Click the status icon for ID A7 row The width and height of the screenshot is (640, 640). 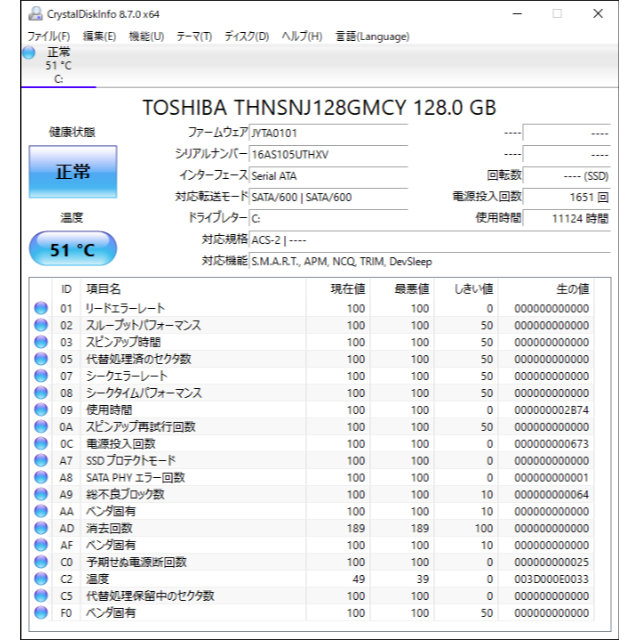41,461
